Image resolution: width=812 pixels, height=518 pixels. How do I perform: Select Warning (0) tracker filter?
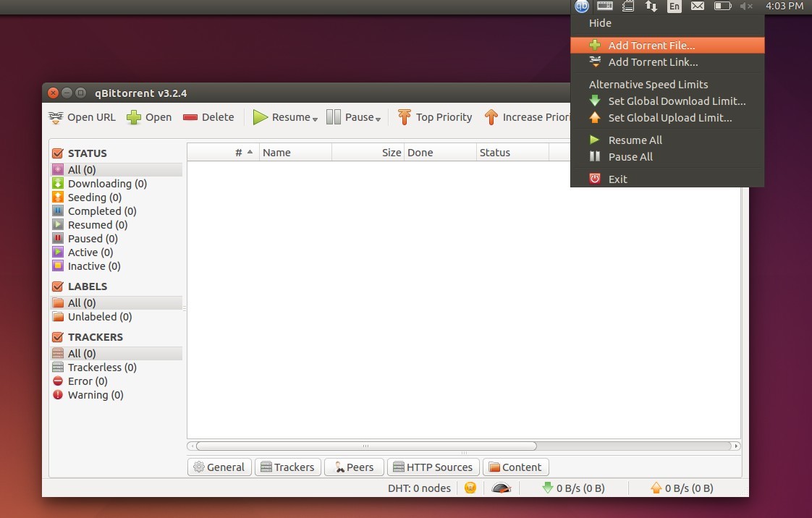coord(117,395)
